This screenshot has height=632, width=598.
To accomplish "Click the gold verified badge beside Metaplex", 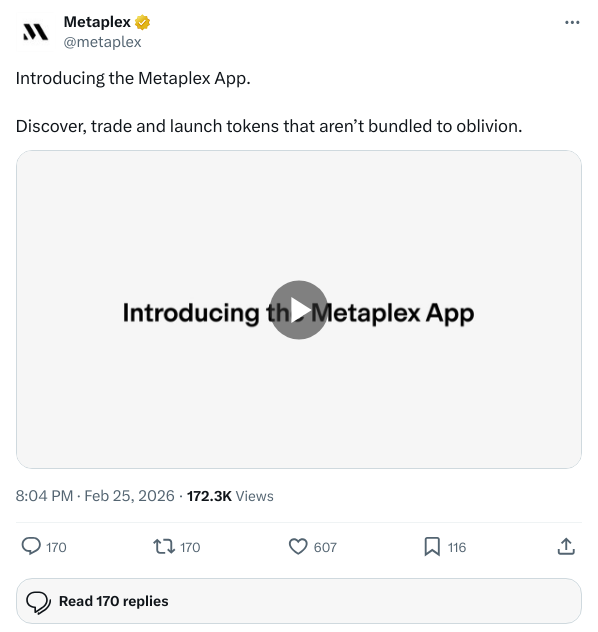I will (142, 23).
